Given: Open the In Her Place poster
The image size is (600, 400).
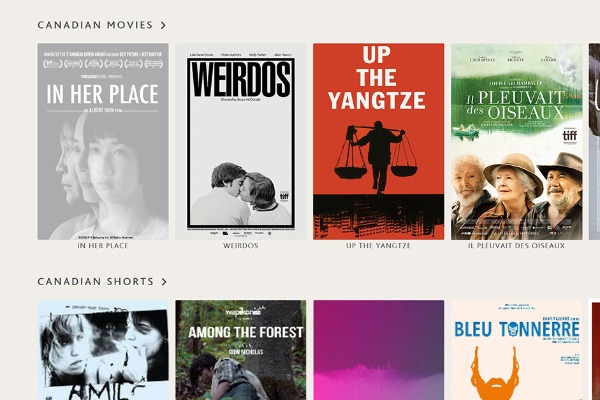Looking at the screenshot, I should tap(103, 142).
